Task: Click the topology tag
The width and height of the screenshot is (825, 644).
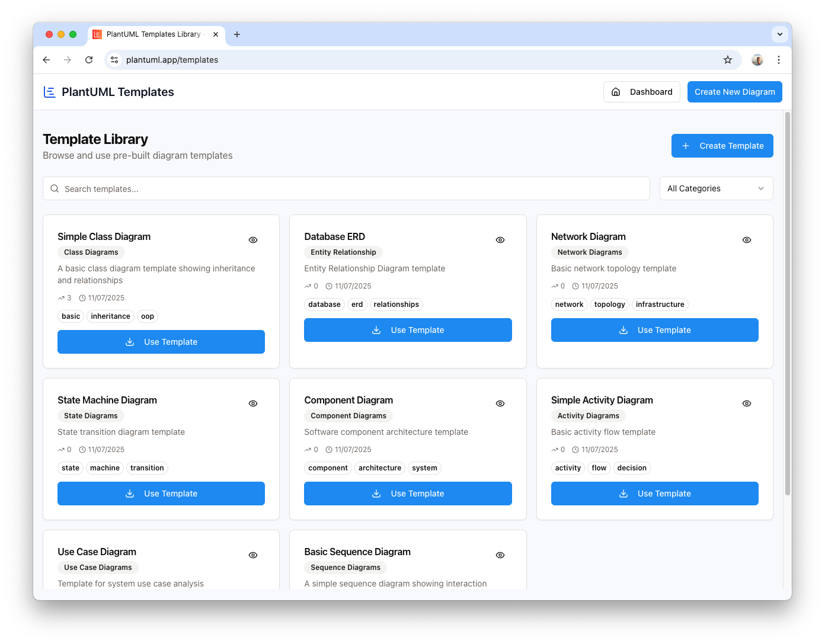Action: point(610,305)
